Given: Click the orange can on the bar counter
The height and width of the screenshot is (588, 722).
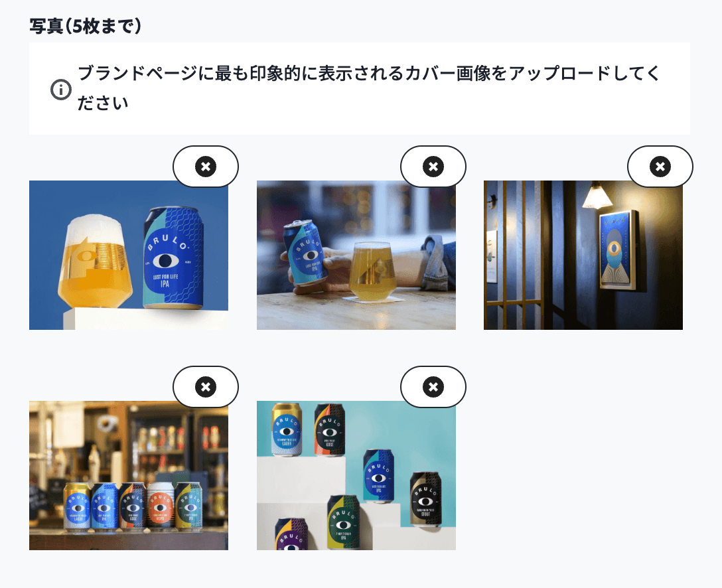Looking at the screenshot, I should (160, 506).
